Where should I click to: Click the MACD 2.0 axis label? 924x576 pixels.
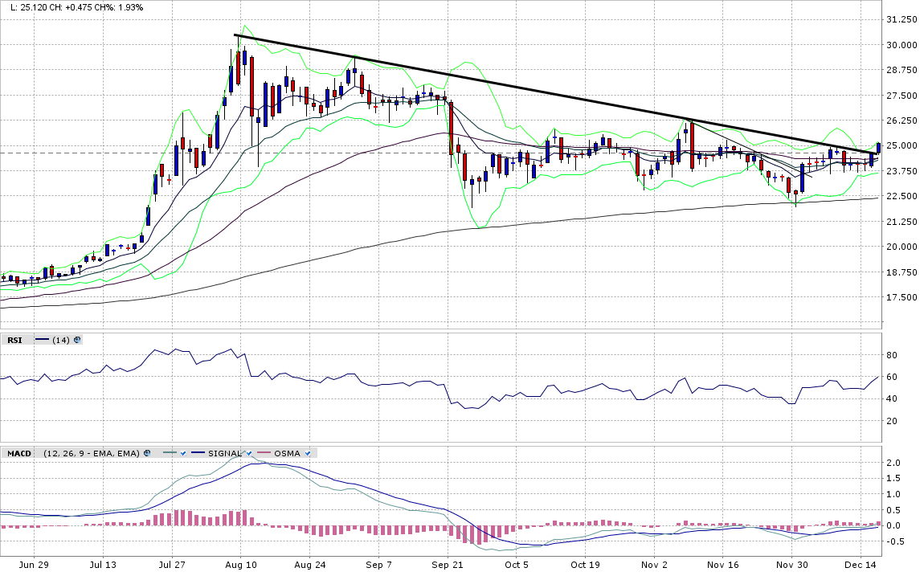pyautogui.click(x=894, y=463)
